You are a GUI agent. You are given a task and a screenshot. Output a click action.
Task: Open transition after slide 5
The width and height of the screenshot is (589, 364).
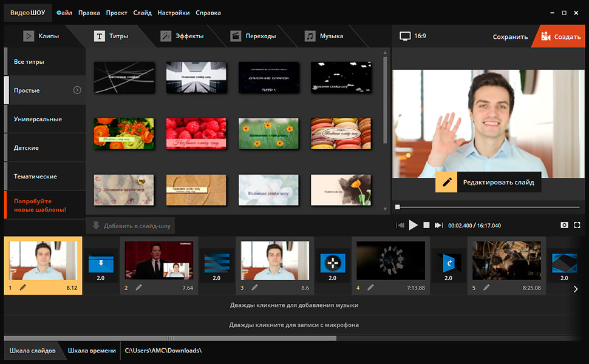pos(564,263)
